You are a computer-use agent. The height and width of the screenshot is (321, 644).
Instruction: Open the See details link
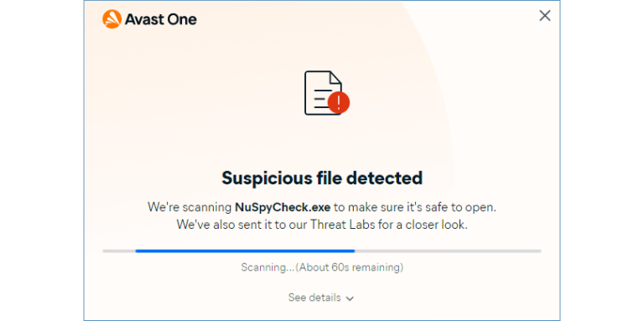(314, 298)
